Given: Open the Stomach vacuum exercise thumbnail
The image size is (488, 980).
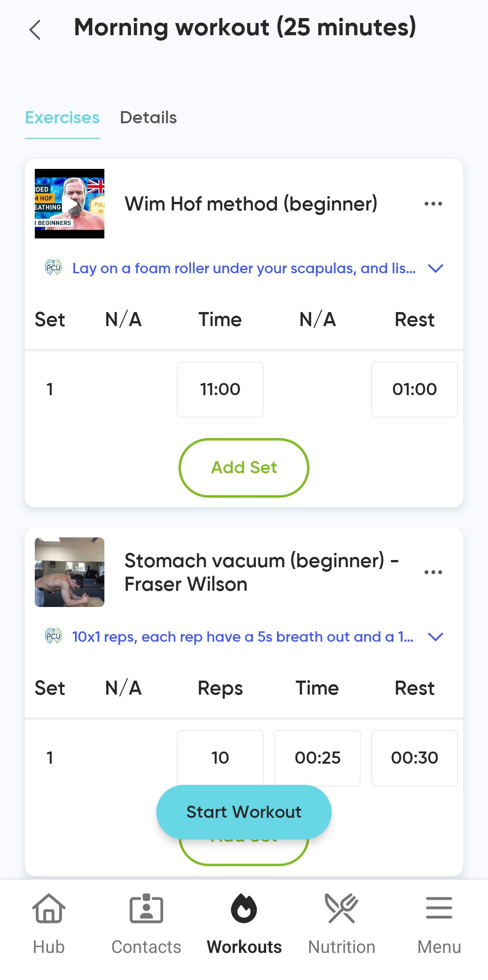Looking at the screenshot, I should point(70,572).
